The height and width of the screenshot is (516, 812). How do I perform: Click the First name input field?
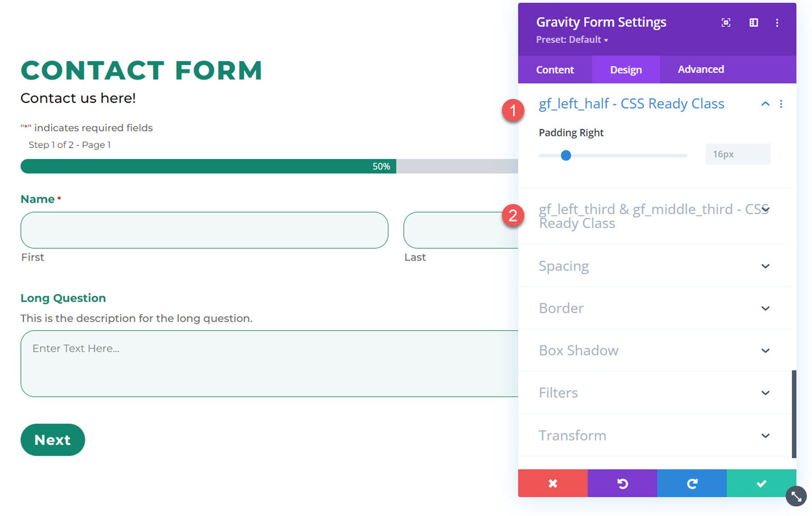pyautogui.click(x=204, y=230)
